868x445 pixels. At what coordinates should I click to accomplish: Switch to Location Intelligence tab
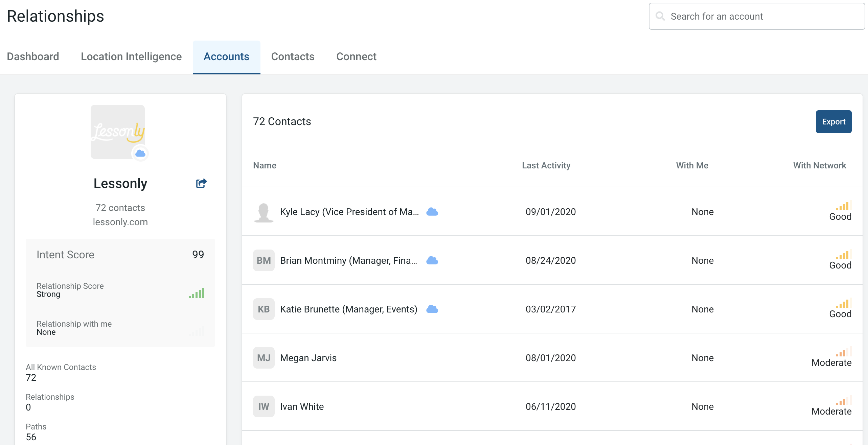pos(131,56)
